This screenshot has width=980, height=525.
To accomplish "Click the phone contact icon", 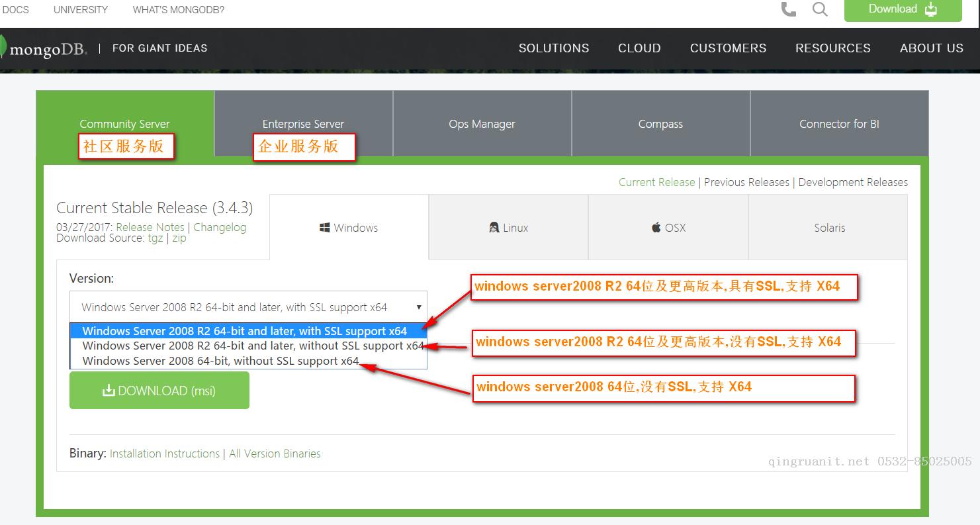I will click(x=788, y=9).
